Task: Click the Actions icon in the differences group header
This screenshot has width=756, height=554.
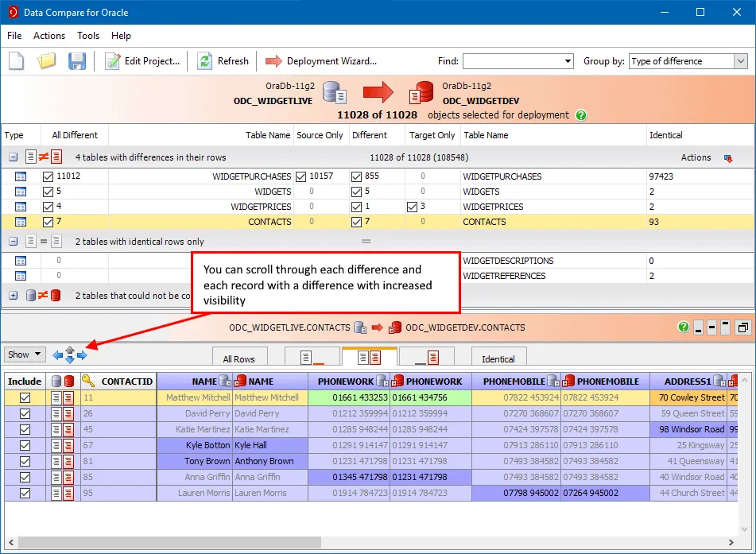Action: pos(727,158)
